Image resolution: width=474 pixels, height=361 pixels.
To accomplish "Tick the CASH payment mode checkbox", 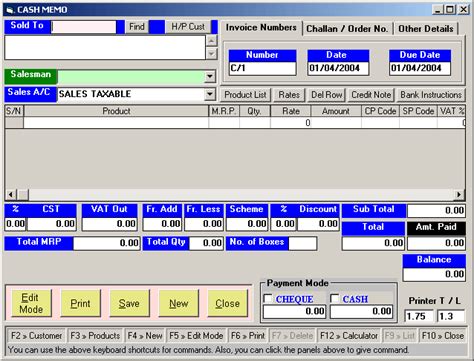I will 335,298.
